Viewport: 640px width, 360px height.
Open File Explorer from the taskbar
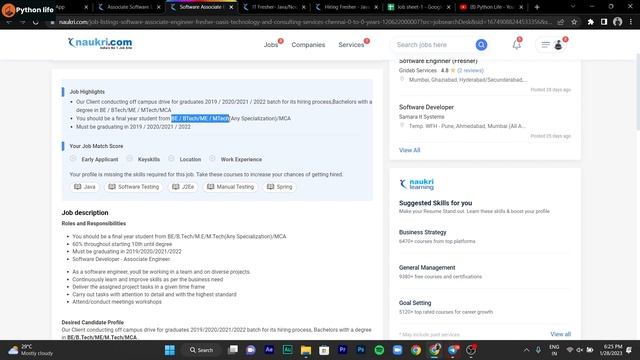(306, 350)
